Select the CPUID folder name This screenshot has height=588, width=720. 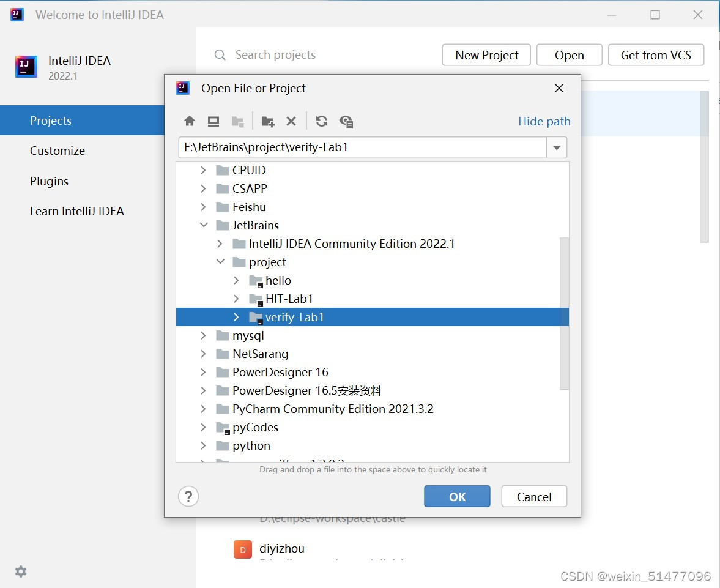click(x=249, y=170)
